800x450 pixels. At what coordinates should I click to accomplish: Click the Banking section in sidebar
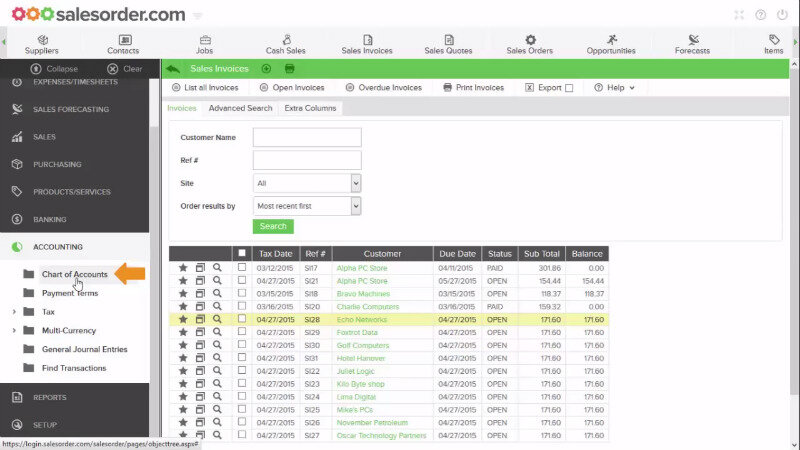point(50,219)
